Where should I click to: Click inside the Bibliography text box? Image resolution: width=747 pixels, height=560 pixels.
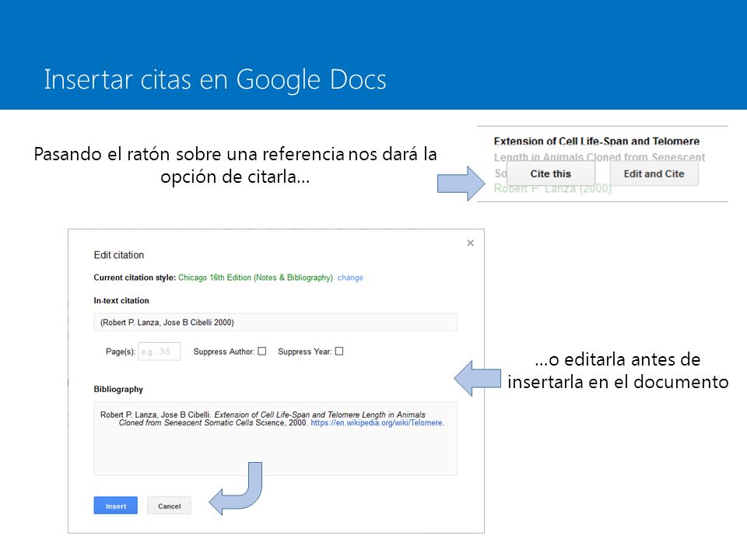(x=275, y=439)
